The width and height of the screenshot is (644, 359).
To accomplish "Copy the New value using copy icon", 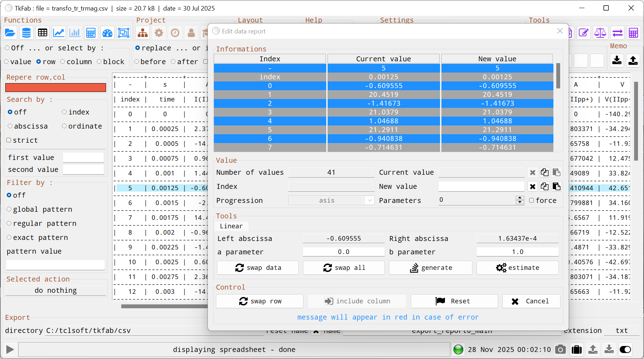I will point(545,186).
